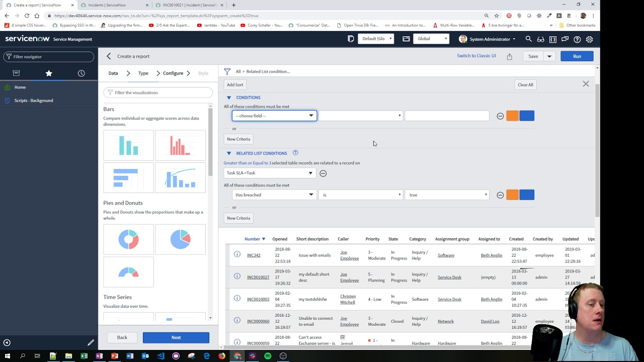The width and height of the screenshot is (644, 362).
Task: Go to the Data step
Action: click(113, 73)
